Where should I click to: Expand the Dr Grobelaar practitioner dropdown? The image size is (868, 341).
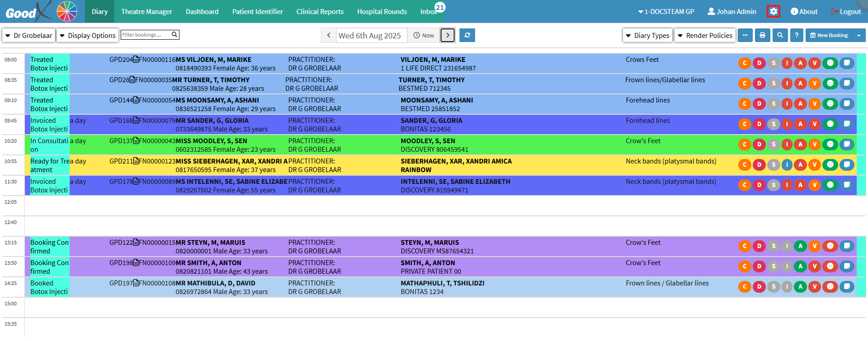point(29,35)
